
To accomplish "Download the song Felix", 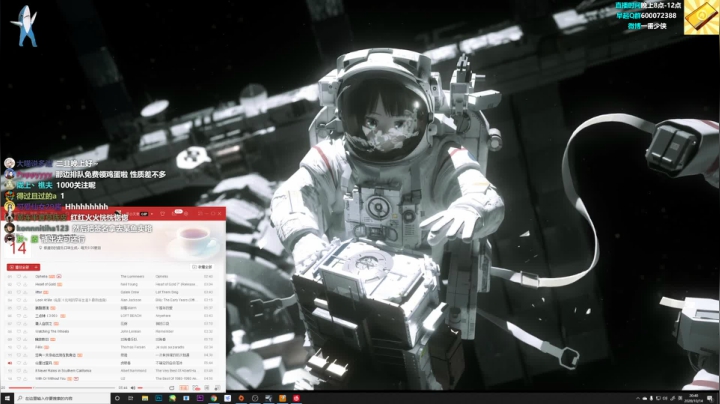I will 25,347.
